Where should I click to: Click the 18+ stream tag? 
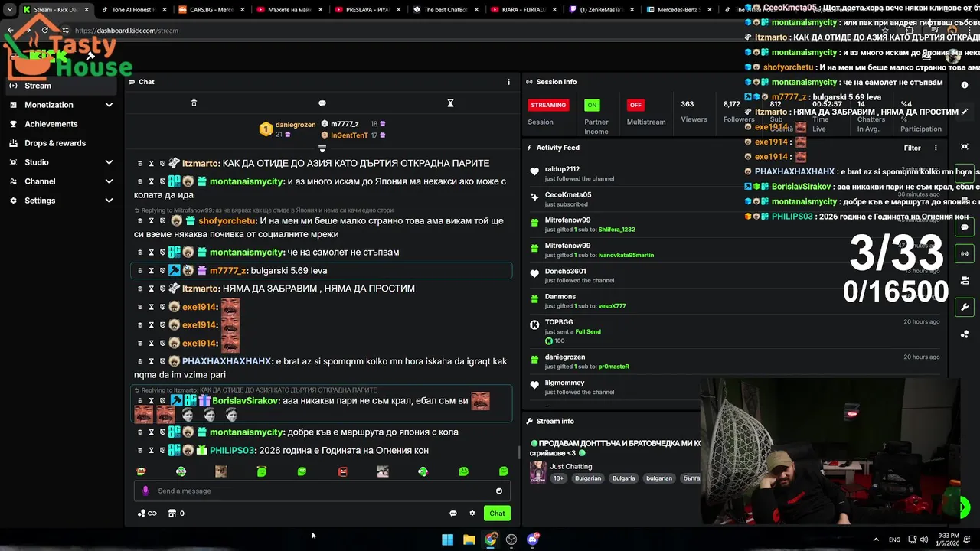(558, 478)
